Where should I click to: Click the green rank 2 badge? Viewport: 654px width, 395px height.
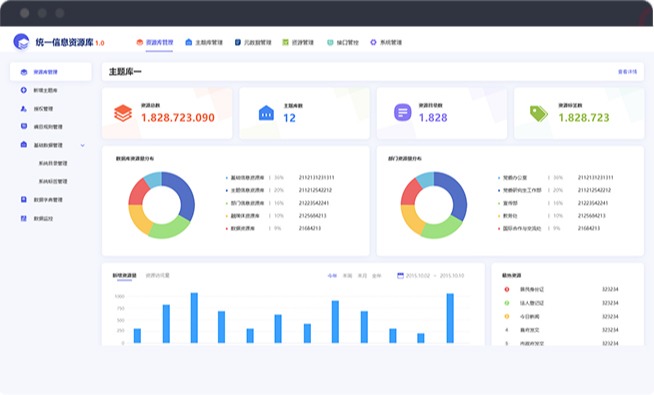point(507,303)
